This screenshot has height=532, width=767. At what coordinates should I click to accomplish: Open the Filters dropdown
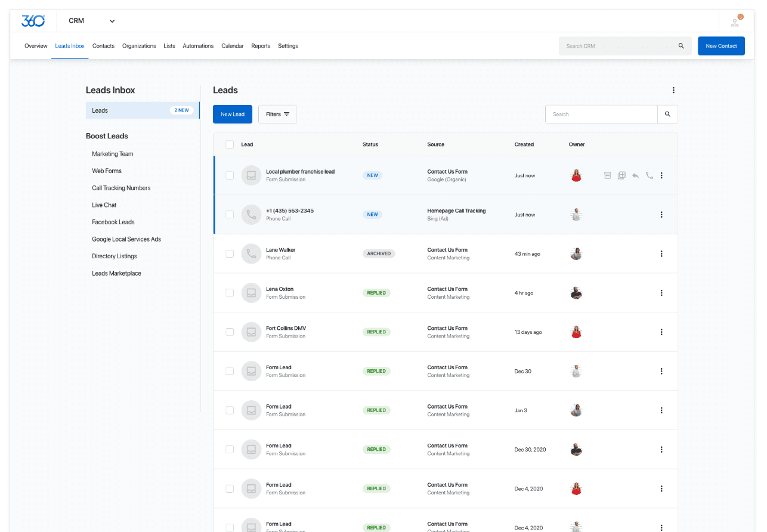(277, 114)
